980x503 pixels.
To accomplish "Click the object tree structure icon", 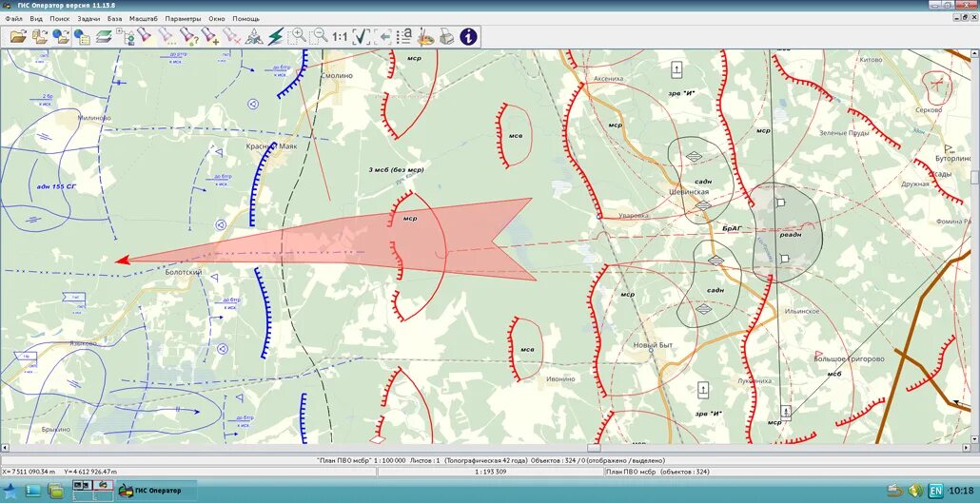I will pos(126,37).
